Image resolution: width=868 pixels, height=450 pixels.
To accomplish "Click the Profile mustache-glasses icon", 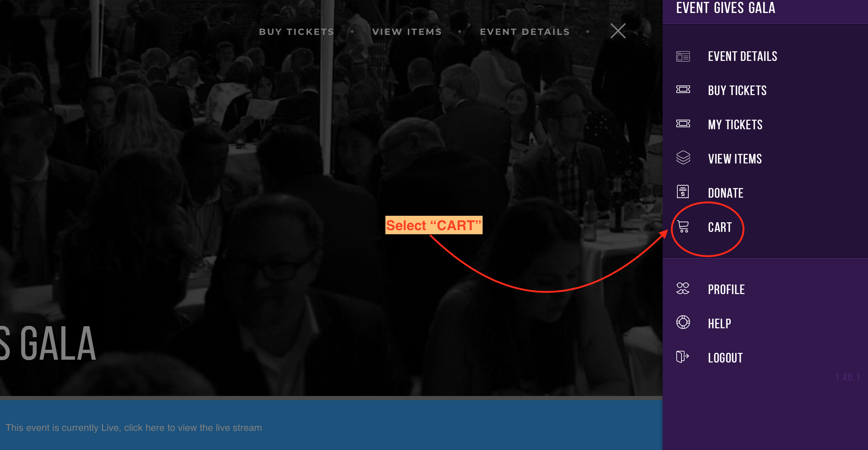I will coord(683,289).
